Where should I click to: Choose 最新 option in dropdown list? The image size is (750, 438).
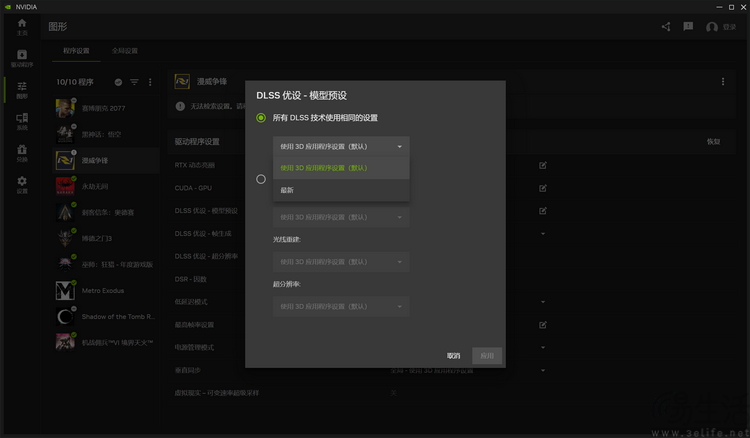click(341, 190)
